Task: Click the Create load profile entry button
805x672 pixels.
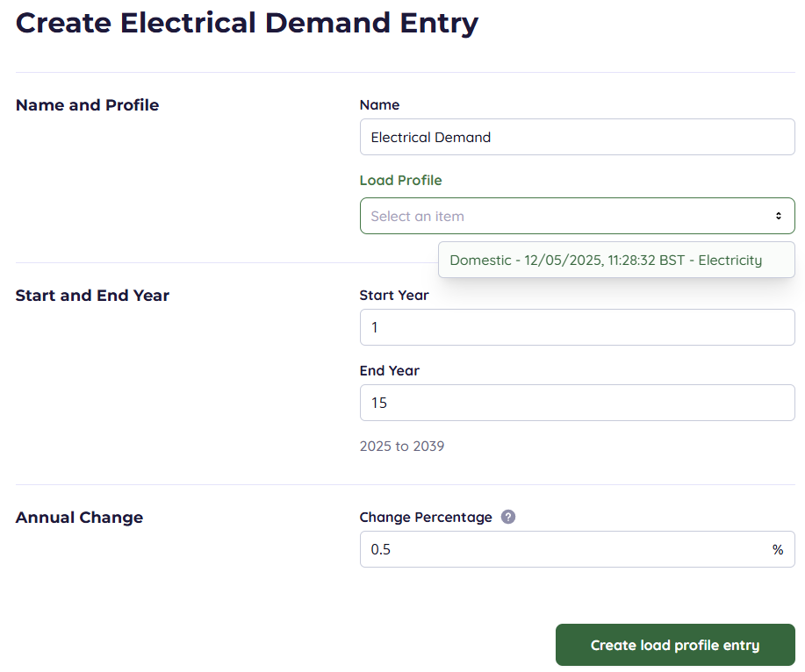Action: 674,645
